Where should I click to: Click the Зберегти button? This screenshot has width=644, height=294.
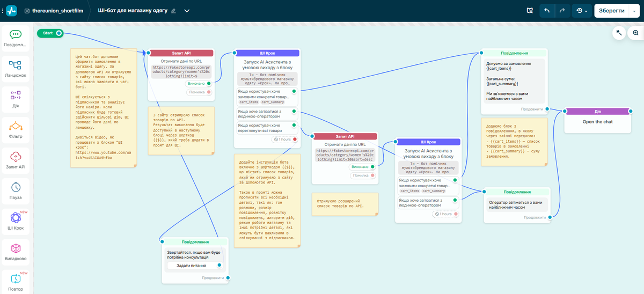[611, 11]
